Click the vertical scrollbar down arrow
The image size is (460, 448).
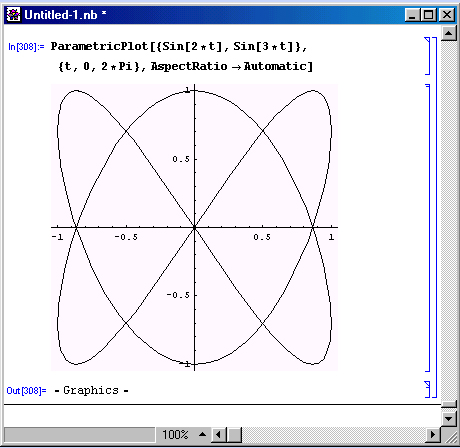pyautogui.click(x=449, y=418)
